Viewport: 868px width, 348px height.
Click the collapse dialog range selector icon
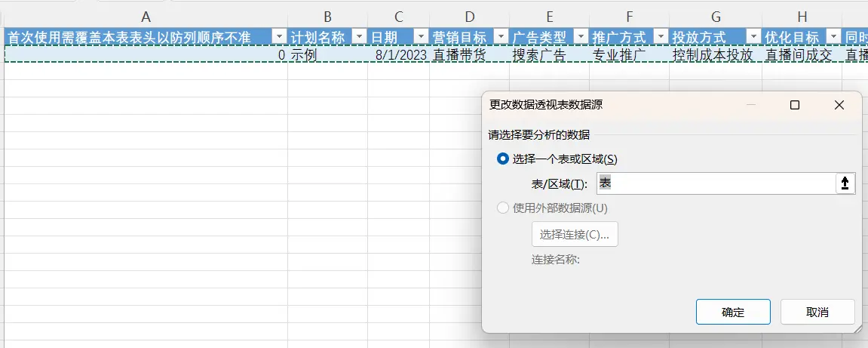pyautogui.click(x=845, y=183)
